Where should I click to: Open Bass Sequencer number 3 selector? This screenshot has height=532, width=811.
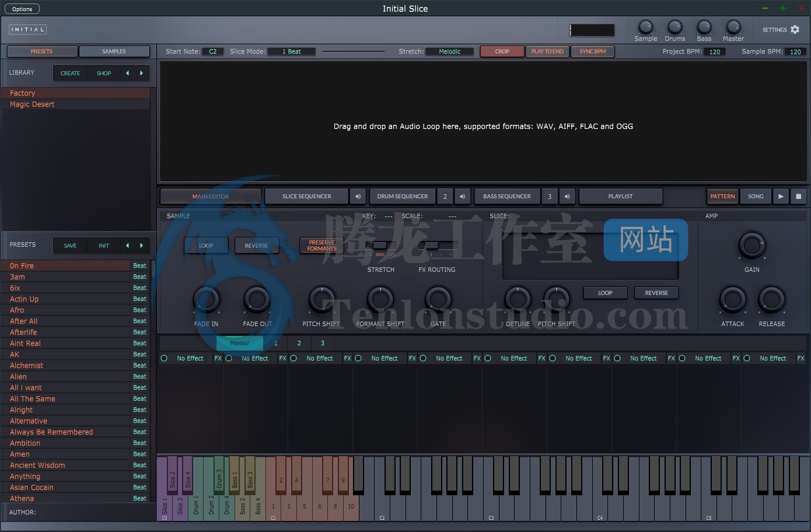coord(550,197)
